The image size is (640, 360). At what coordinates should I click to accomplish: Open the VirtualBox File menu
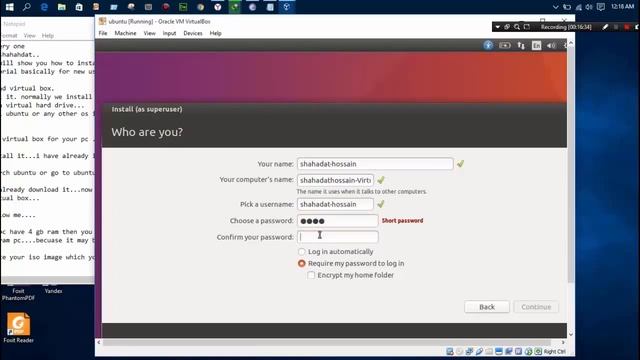pos(103,33)
